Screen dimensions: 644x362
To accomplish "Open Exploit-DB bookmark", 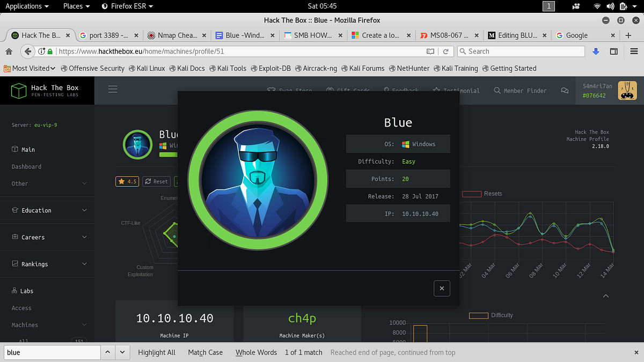I will click(272, 68).
